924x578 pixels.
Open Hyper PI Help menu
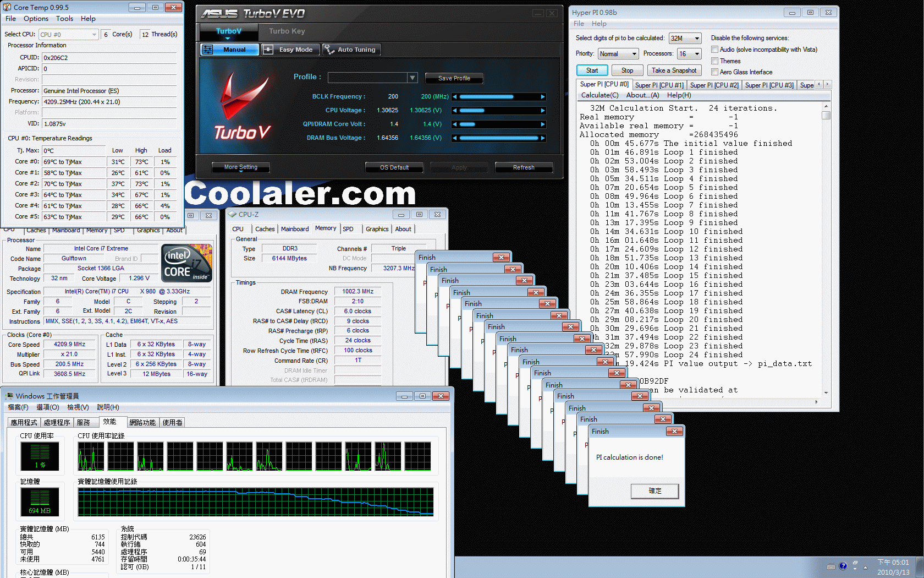click(599, 24)
